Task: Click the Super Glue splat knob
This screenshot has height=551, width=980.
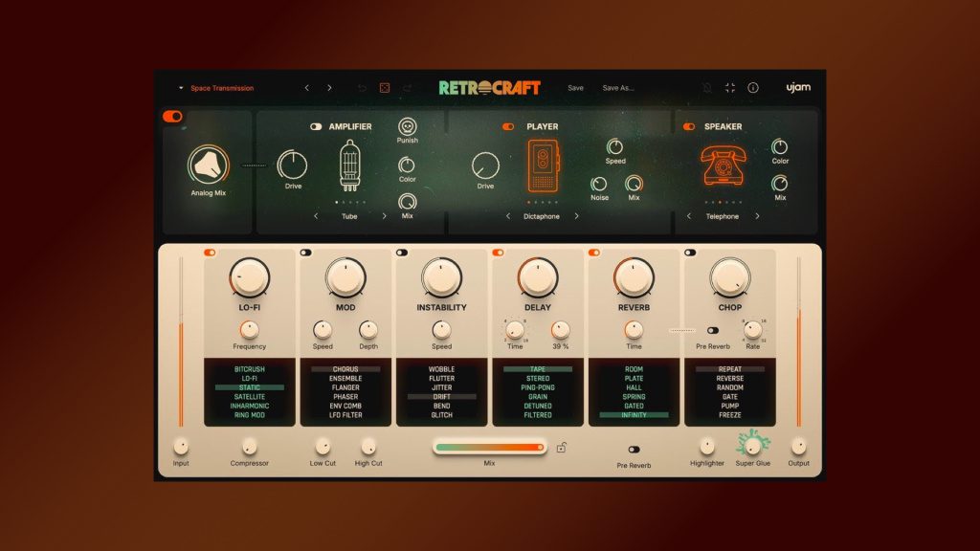Action: point(753,445)
